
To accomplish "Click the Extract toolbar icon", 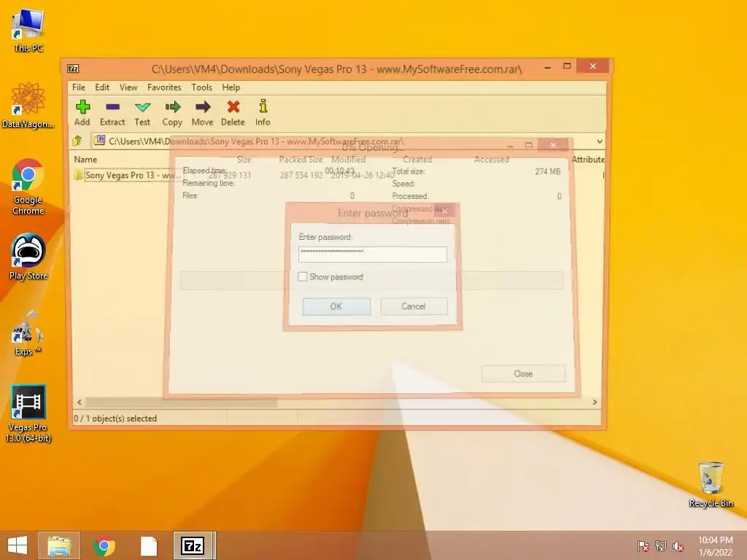I will point(112,112).
